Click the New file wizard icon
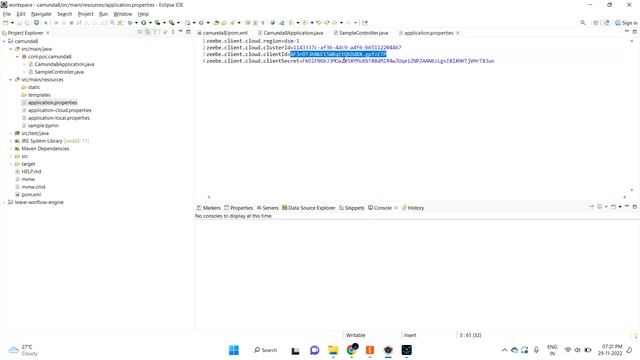 (x=5, y=23)
